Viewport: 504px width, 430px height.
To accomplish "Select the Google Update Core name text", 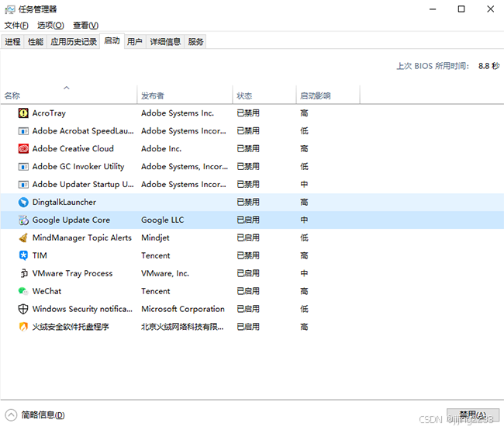I will [x=71, y=220].
